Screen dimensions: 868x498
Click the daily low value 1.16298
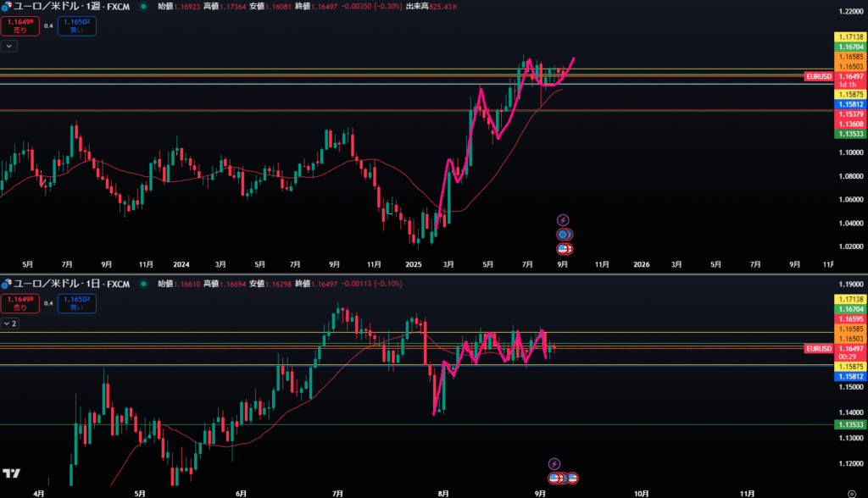pos(278,284)
